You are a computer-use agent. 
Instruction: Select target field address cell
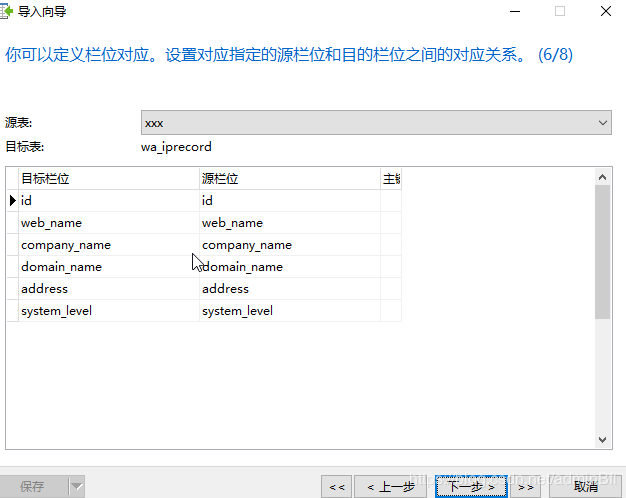point(109,288)
